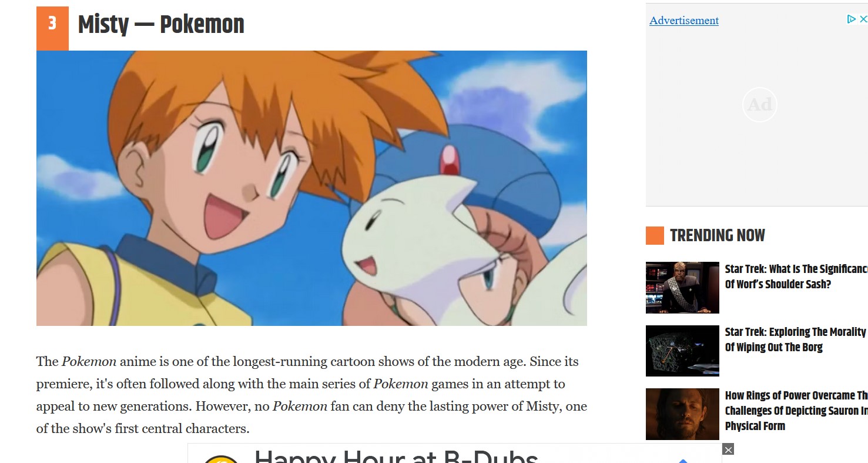The image size is (868, 463).
Task: Click the Pokemon anime article paragraph
Action: point(311,395)
